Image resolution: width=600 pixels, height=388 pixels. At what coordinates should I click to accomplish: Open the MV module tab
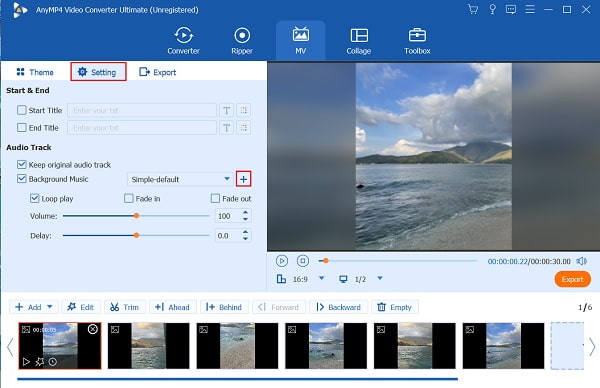pos(300,41)
